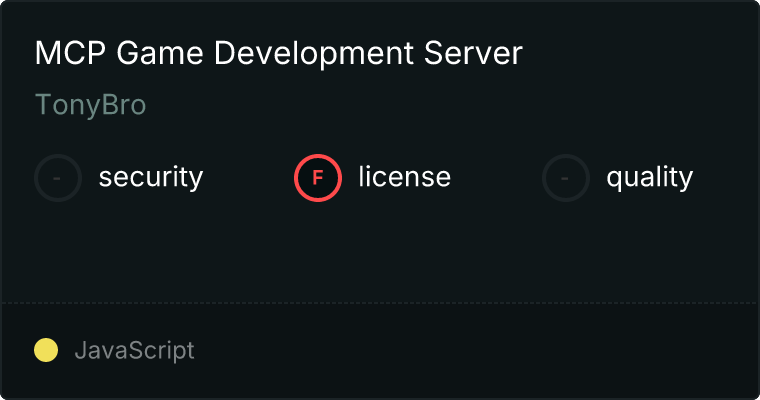
Task: Click the JavaScript language label
Action: click(134, 351)
